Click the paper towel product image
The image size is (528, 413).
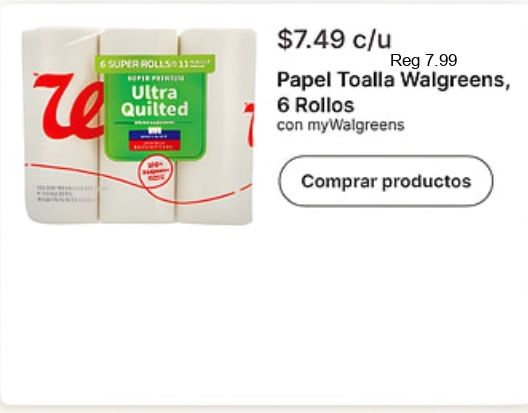point(138,126)
